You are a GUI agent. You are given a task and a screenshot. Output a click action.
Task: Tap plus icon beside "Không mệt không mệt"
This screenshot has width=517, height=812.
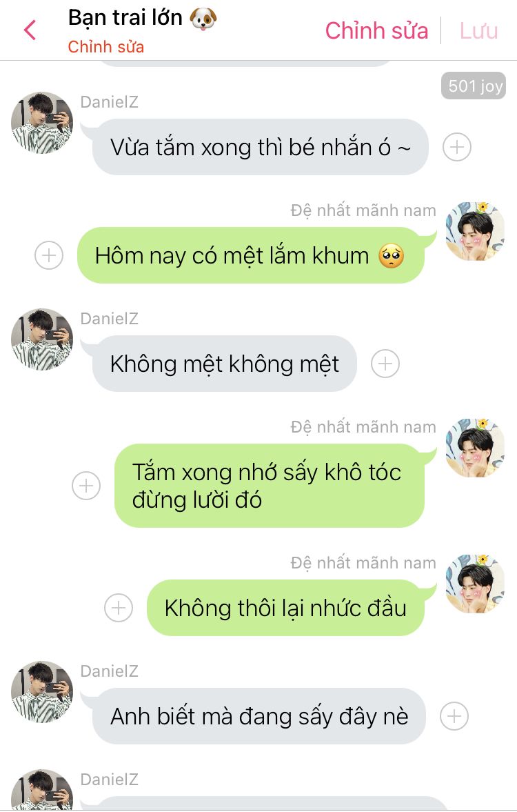coord(385,364)
